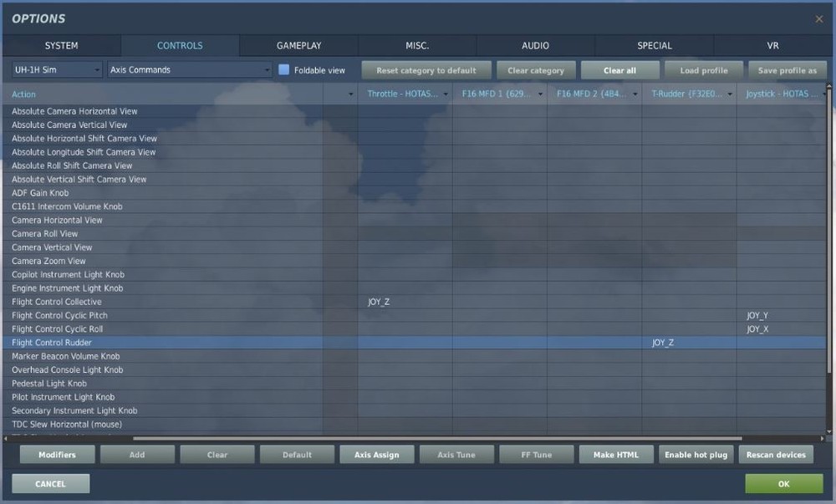Image resolution: width=836 pixels, height=504 pixels.
Task: Load a control profile
Action: click(703, 70)
